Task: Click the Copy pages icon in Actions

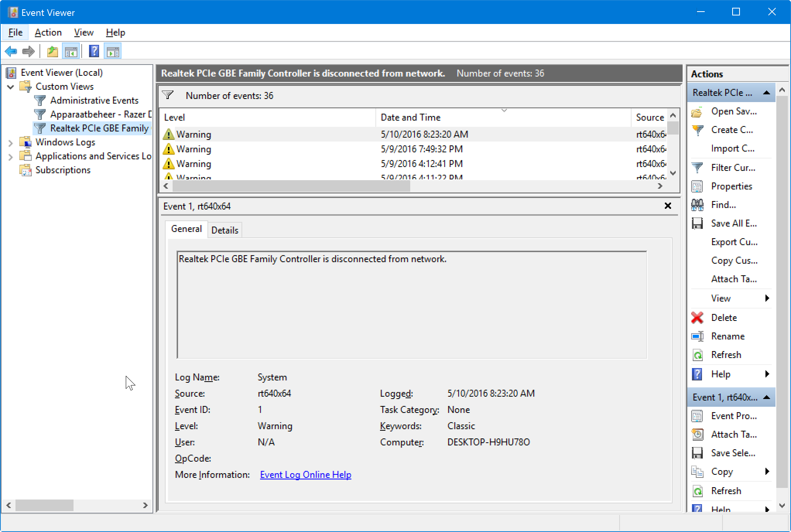Action: coord(697,472)
